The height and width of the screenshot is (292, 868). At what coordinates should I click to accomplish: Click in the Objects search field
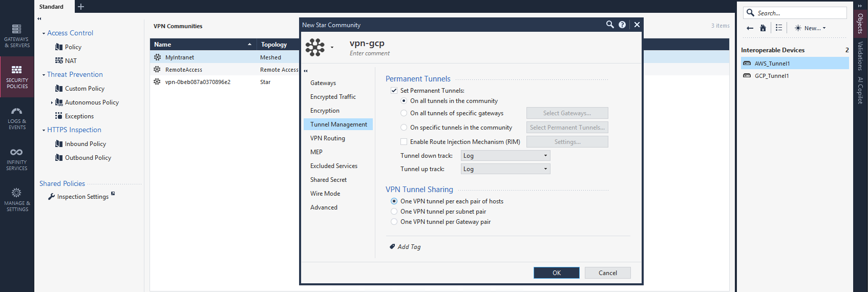799,13
